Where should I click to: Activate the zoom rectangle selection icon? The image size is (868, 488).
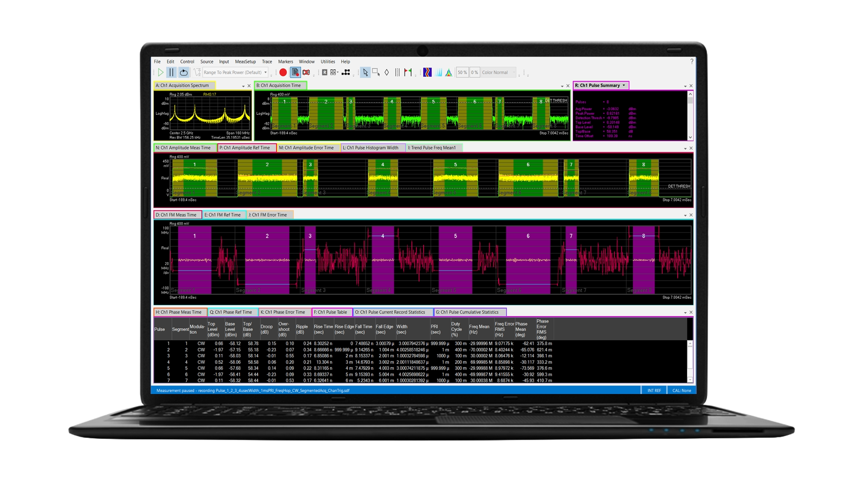click(375, 72)
